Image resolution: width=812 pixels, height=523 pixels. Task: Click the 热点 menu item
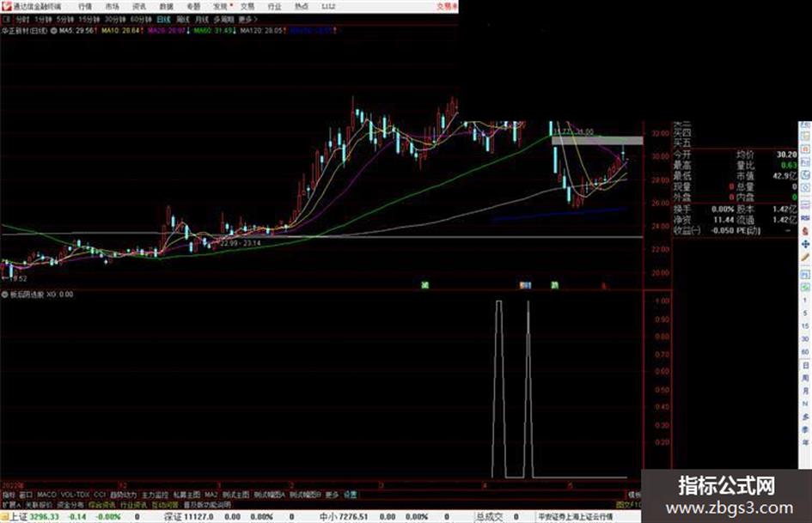(x=302, y=6)
